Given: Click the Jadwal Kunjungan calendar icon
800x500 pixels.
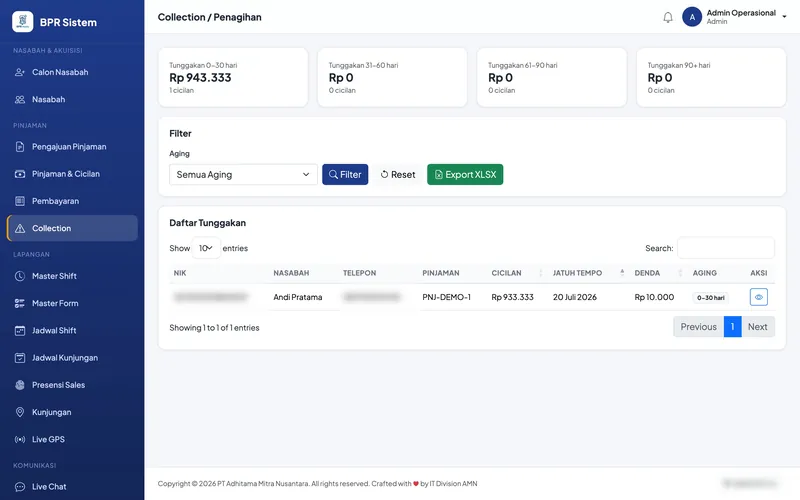Looking at the screenshot, I should 20,358.
